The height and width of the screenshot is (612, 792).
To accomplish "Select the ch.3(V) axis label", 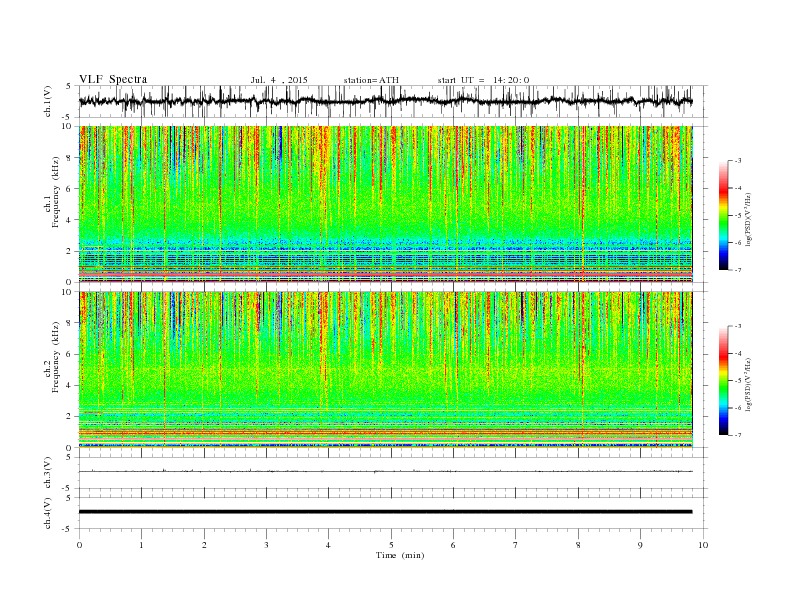I will 48,473.
